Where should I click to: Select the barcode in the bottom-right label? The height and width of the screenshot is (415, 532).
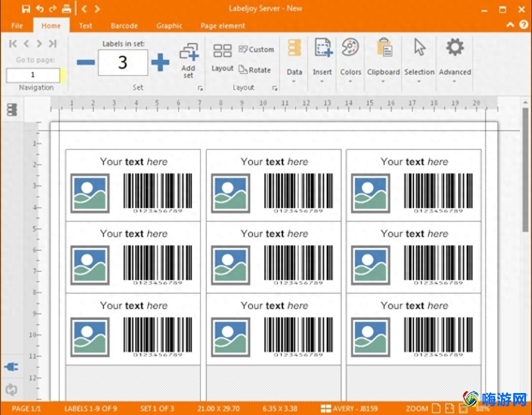(438, 337)
